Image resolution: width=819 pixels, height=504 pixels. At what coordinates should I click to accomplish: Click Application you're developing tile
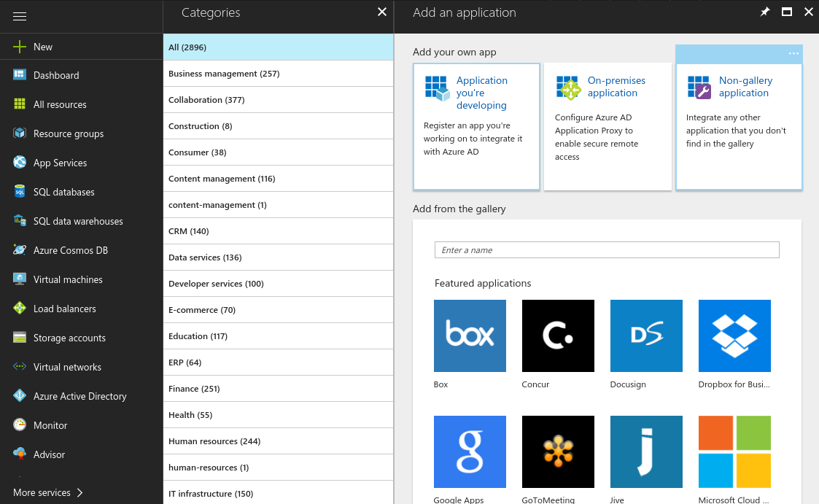[x=476, y=125]
